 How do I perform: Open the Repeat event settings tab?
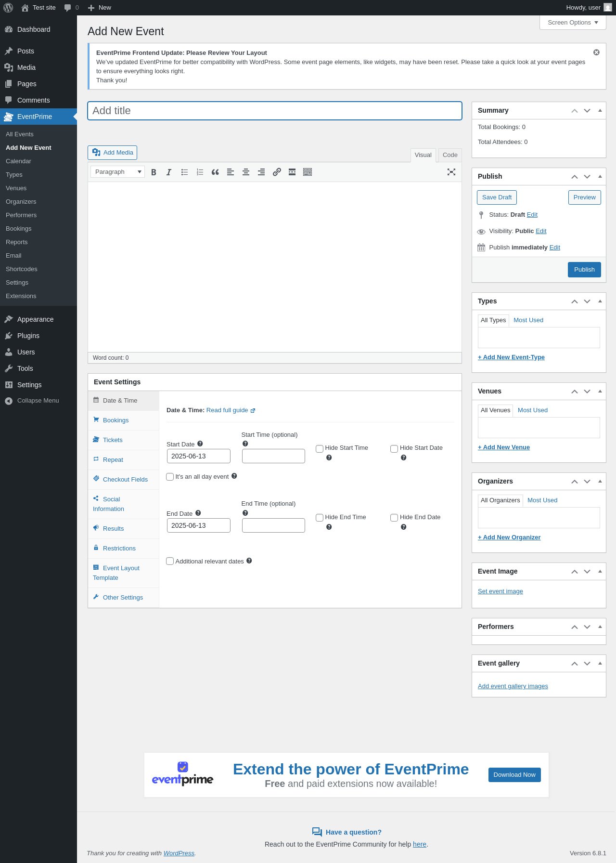pos(123,460)
